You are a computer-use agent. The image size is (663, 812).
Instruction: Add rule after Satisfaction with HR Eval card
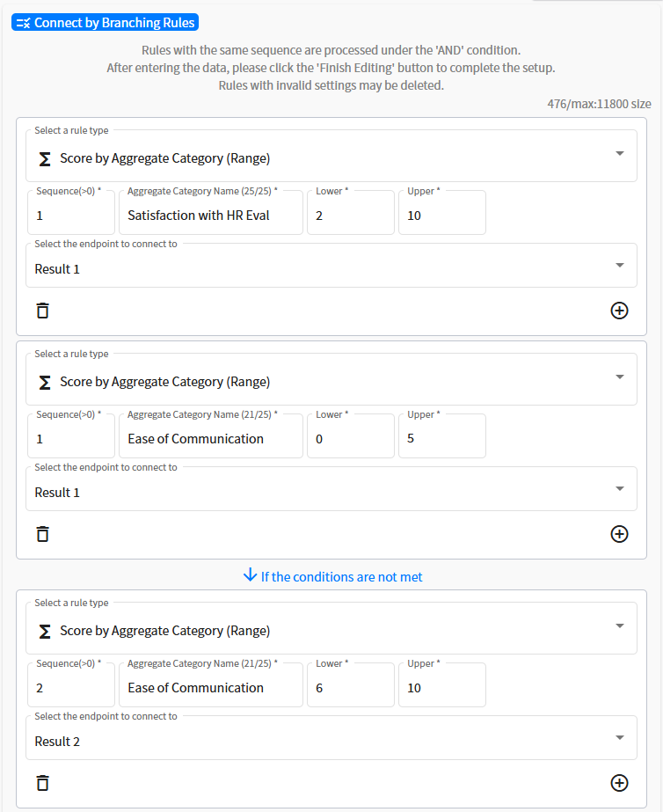(619, 311)
